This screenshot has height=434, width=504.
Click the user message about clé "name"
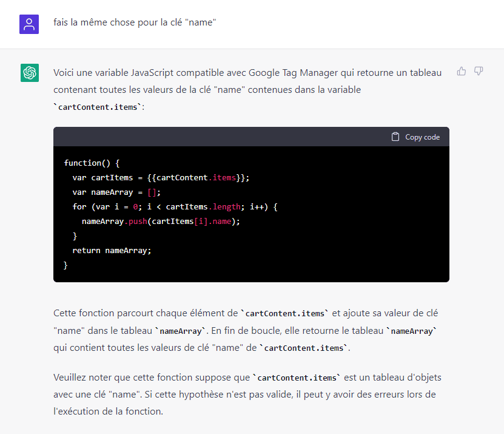click(x=135, y=22)
